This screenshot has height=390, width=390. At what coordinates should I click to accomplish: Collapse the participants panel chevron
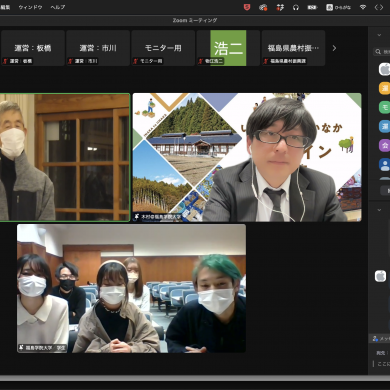pos(379,35)
